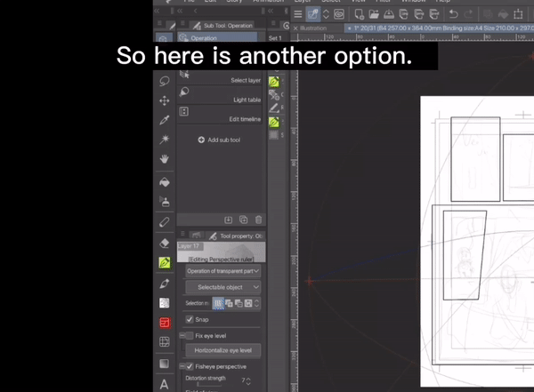Select the Eraser tool
This screenshot has width=534, height=392.
click(x=164, y=243)
